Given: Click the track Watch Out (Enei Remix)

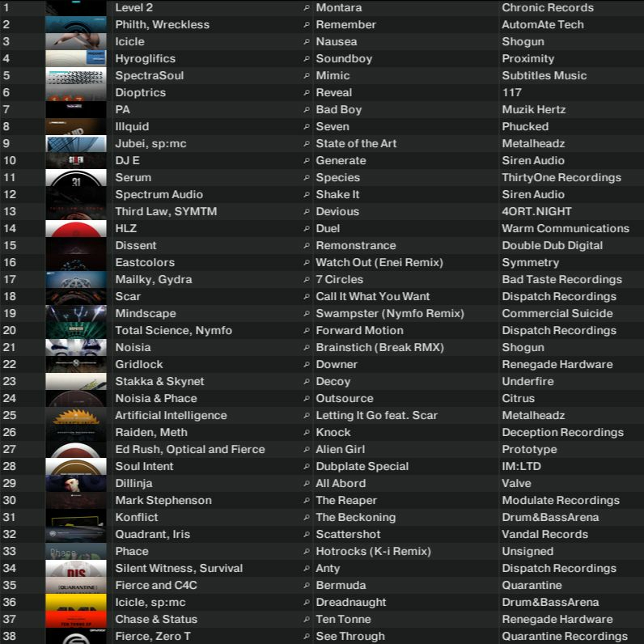Looking at the screenshot, I should point(379,263).
